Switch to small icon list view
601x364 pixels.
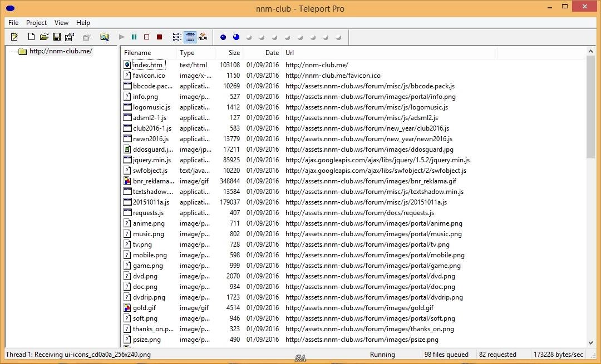pos(177,37)
